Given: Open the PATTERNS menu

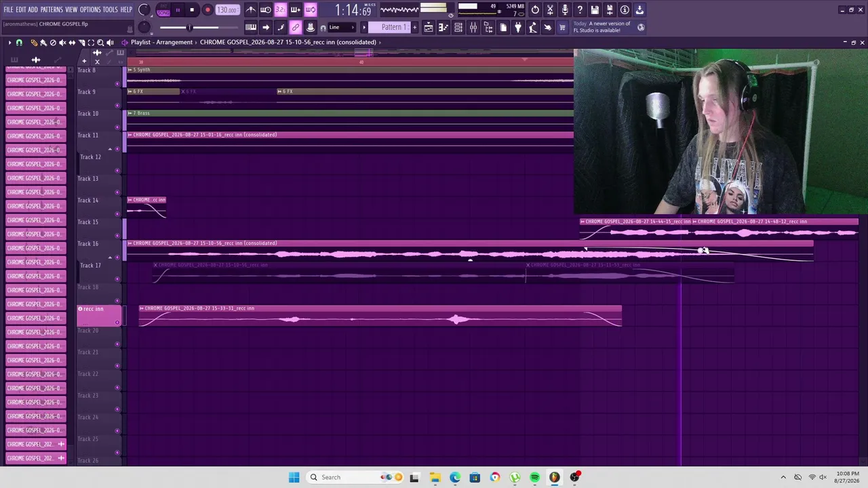Looking at the screenshot, I should [52, 9].
